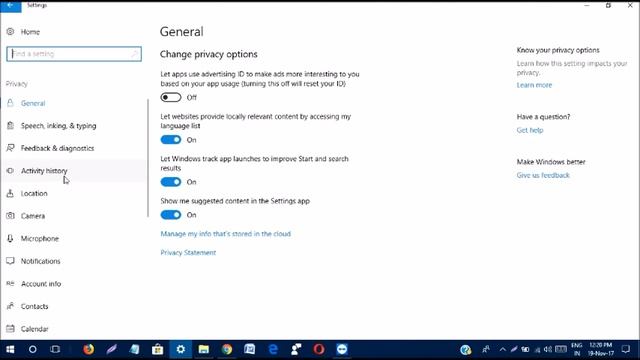Click the help question-mark tray icon
This screenshot has width=640, height=360.
pos(466,350)
